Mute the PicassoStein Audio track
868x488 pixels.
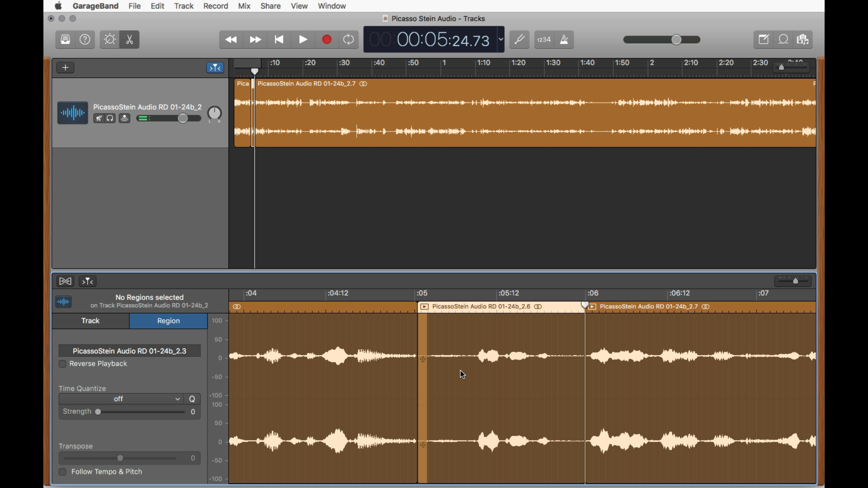[x=99, y=118]
